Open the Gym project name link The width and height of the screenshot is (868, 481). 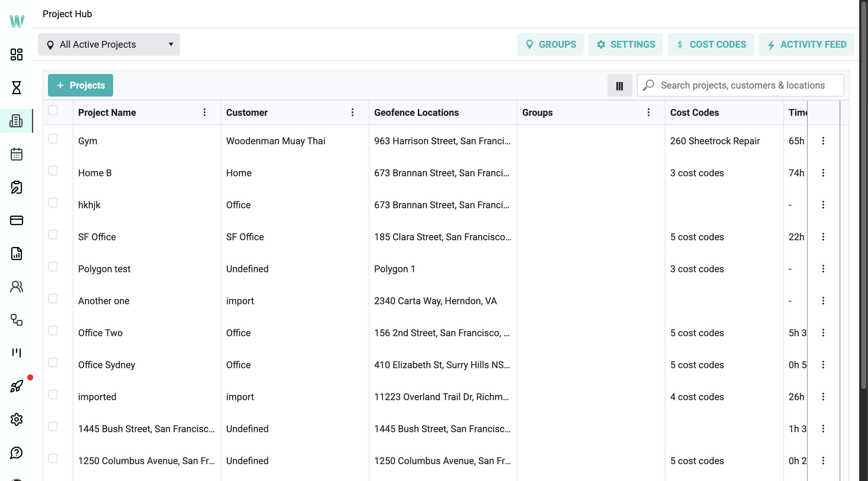[x=88, y=141]
